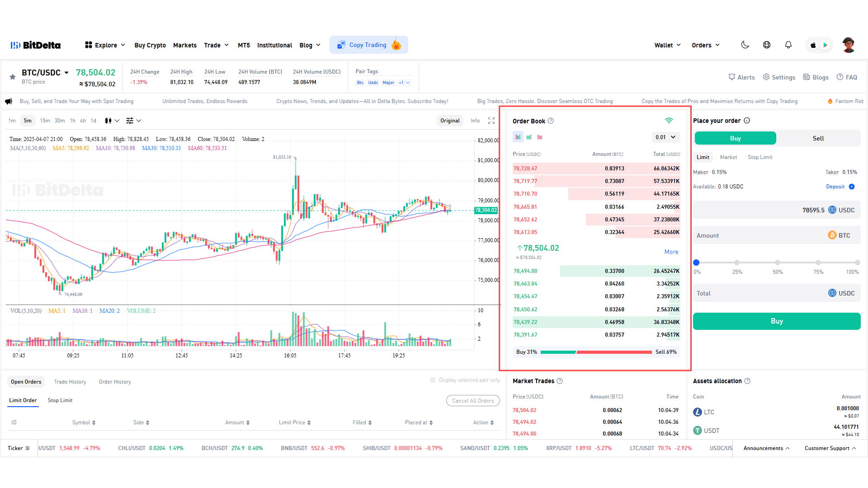Select the Market order type tab
This screenshot has width=868, height=488.
click(x=728, y=157)
